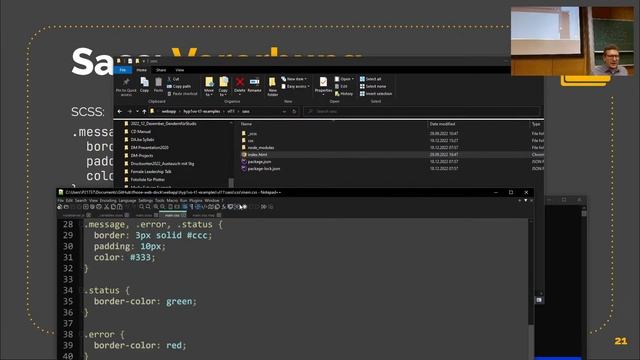The image size is (640, 360).
Task: Click the Open file icon in Notepad++ toolbar
Action: pos(66,207)
